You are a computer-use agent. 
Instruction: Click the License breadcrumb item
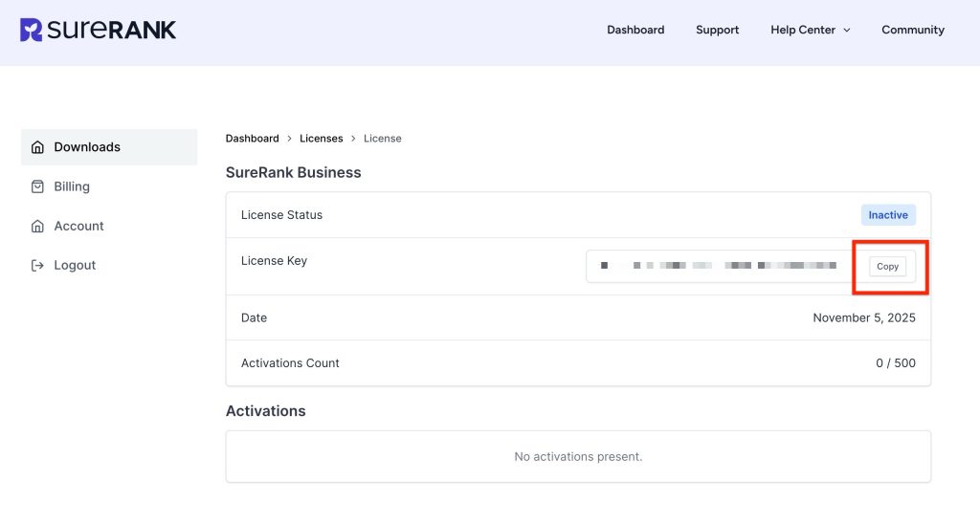coord(382,139)
